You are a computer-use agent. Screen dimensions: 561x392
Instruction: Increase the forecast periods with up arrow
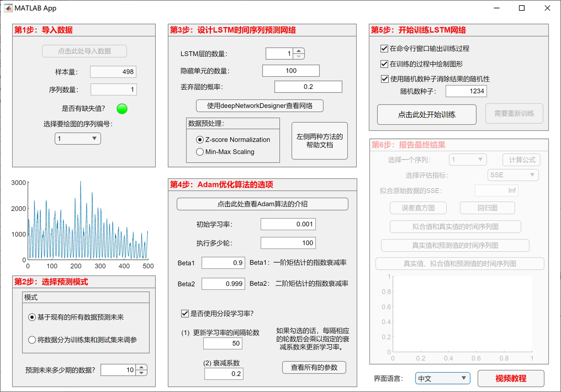tap(142, 367)
